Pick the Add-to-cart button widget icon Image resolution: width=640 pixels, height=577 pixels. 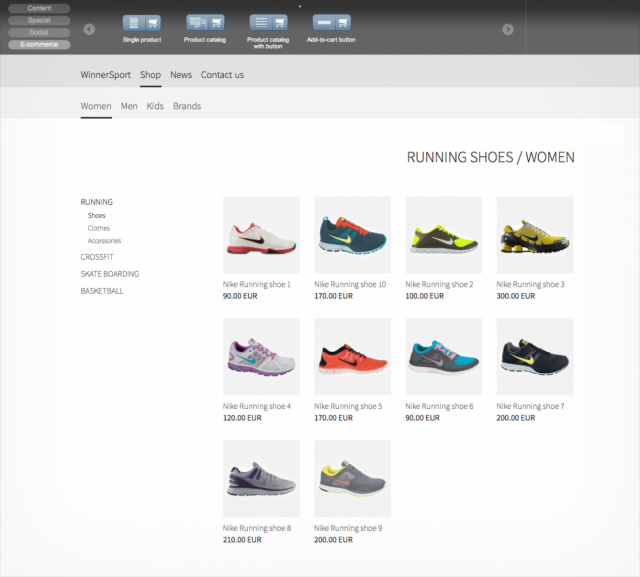[331, 22]
